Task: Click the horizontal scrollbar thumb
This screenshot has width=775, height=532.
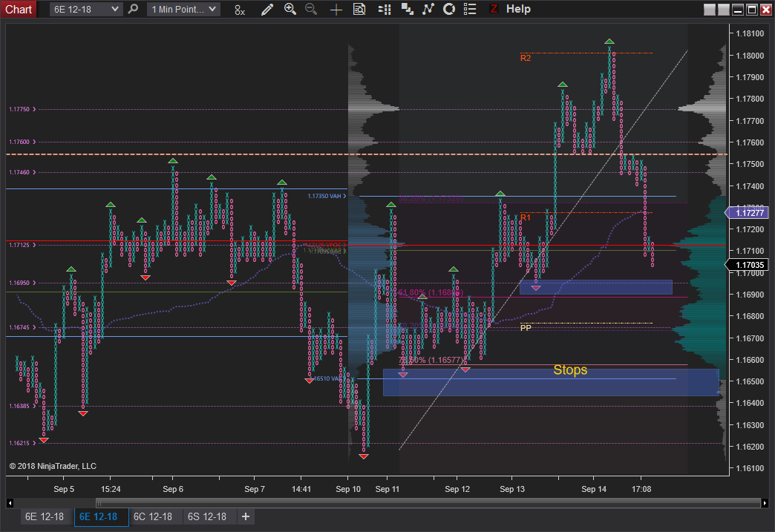Action: coord(428,503)
